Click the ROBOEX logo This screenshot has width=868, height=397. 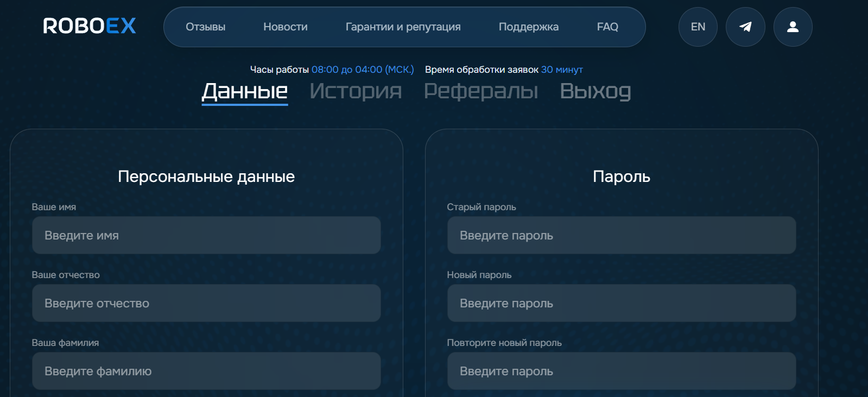pyautogui.click(x=90, y=26)
